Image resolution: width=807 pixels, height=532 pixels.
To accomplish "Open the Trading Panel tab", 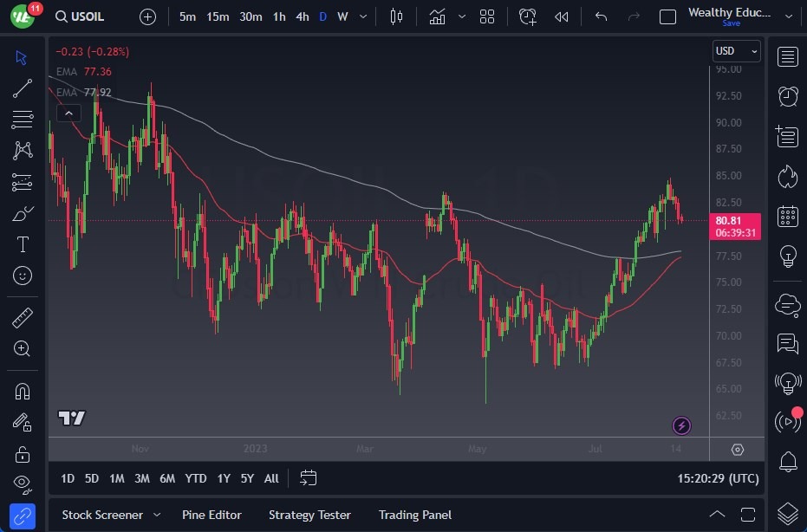I will pos(414,515).
